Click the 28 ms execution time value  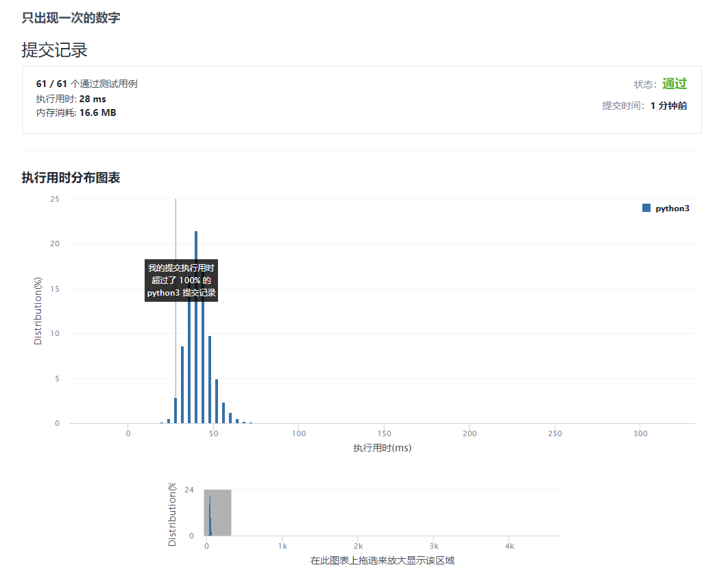click(x=93, y=99)
